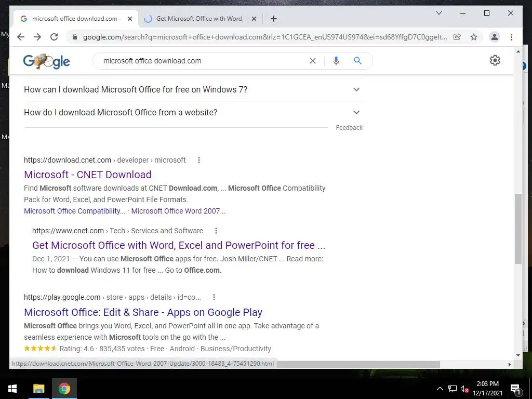Share this page via the address bar icon
This screenshot has width=532, height=399.
457,37
